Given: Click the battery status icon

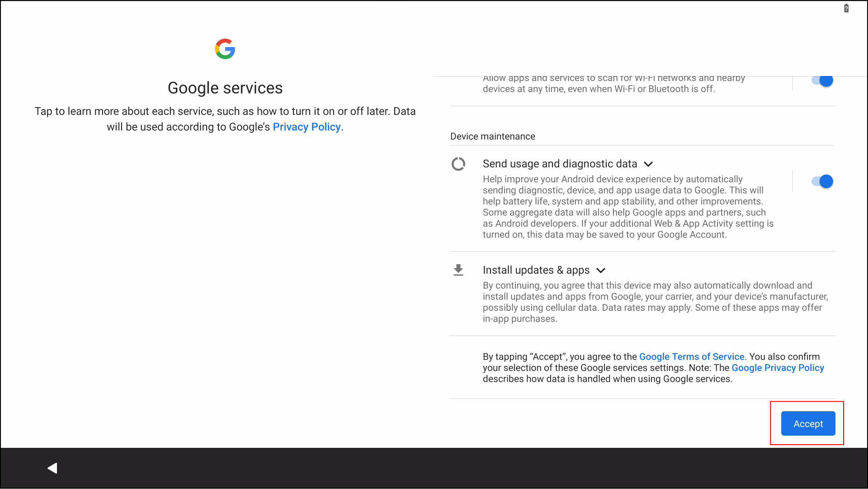Looking at the screenshot, I should point(846,8).
